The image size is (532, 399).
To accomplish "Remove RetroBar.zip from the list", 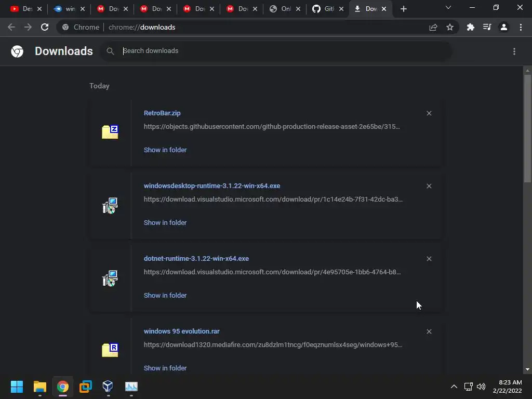I will coord(429,113).
